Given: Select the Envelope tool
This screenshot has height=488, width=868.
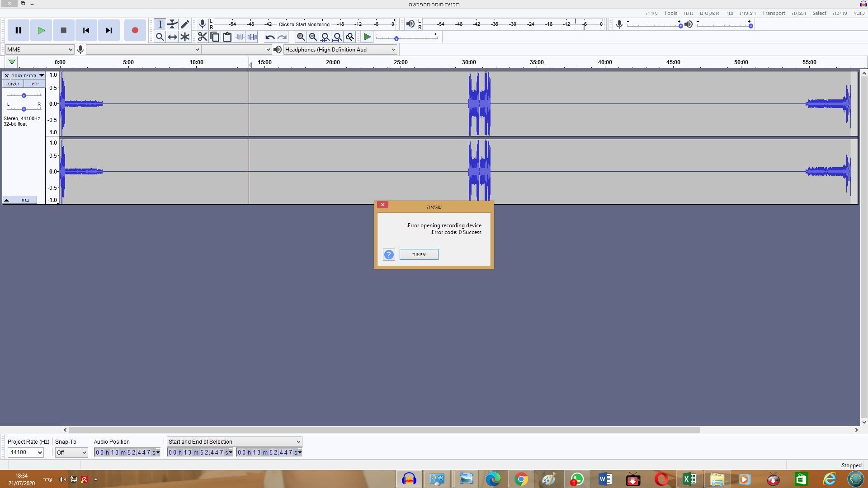Looking at the screenshot, I should click(x=172, y=24).
